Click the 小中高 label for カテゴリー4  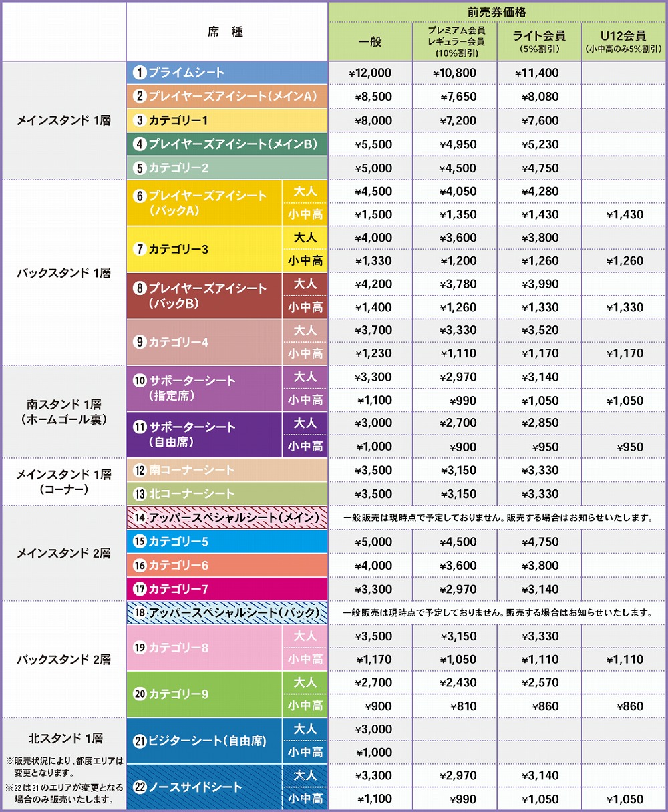pos(305,353)
